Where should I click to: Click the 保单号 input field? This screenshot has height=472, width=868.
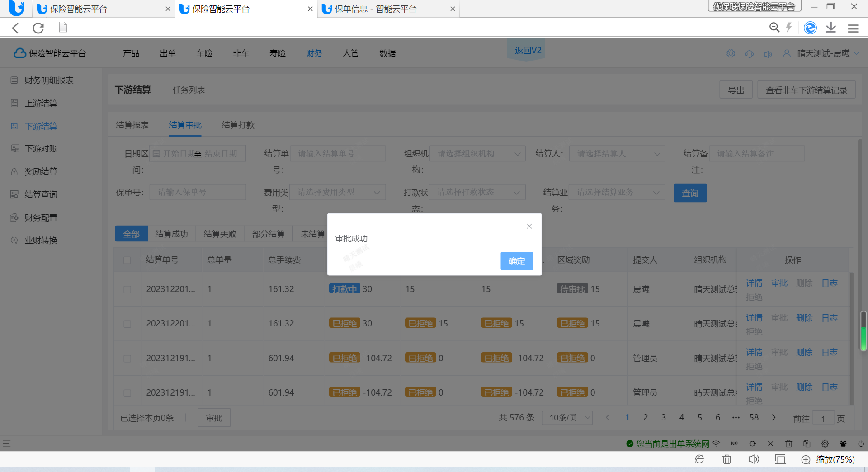point(198,192)
